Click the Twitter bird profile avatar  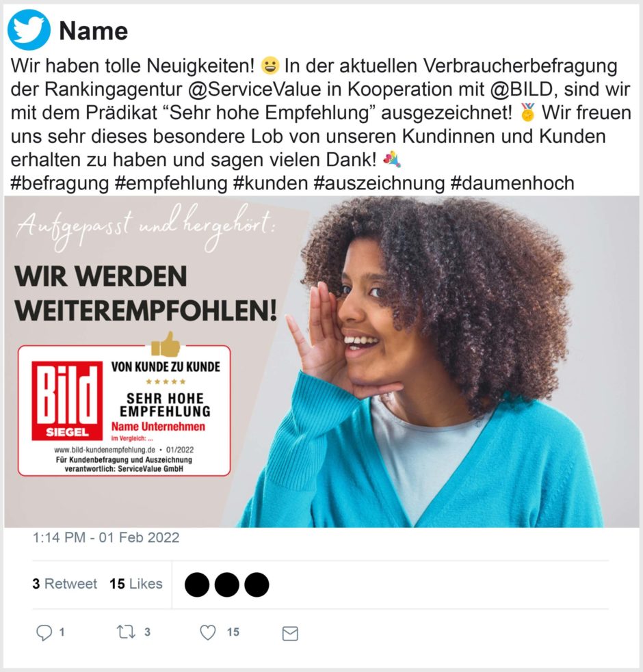(29, 29)
